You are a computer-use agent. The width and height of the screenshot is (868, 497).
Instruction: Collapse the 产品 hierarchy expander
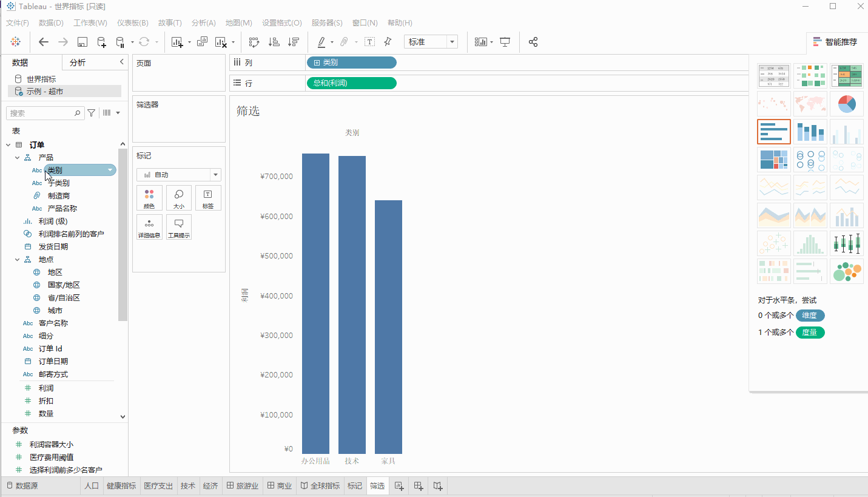pos(18,158)
